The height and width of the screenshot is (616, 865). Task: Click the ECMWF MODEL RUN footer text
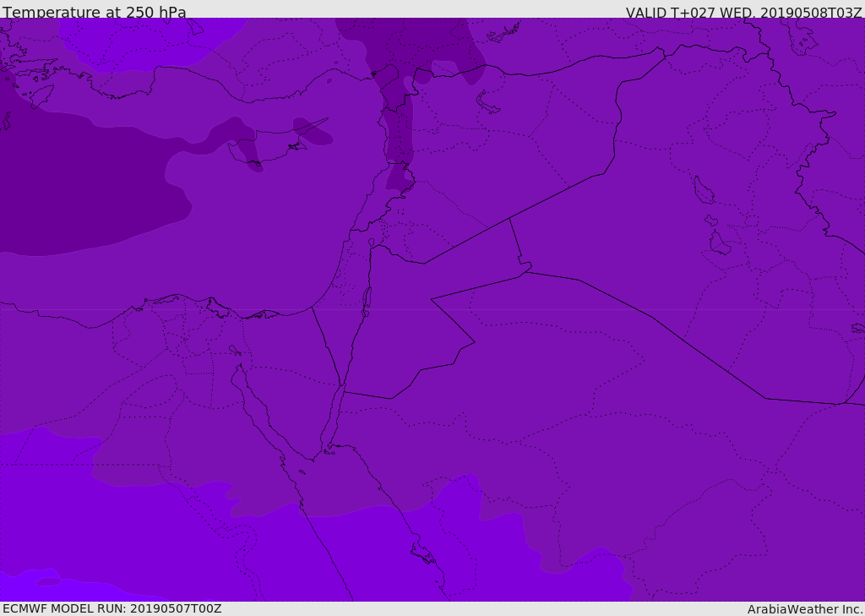[112, 608]
